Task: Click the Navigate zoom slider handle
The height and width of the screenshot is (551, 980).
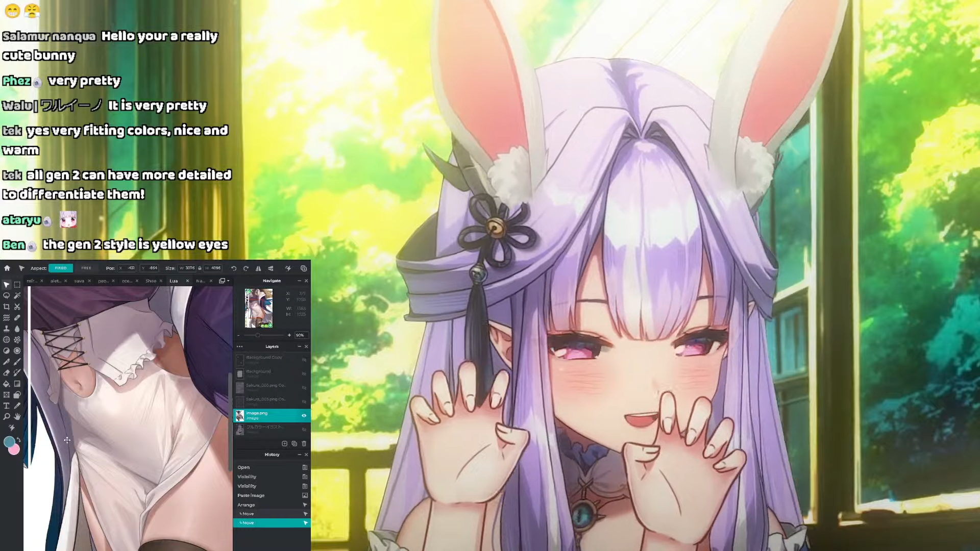Action: 258,335
